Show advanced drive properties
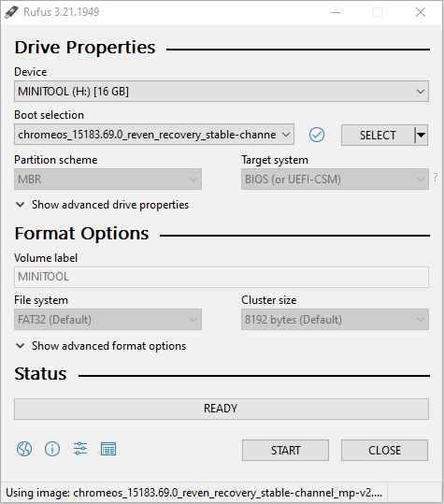This screenshot has height=504, width=444. point(102,205)
